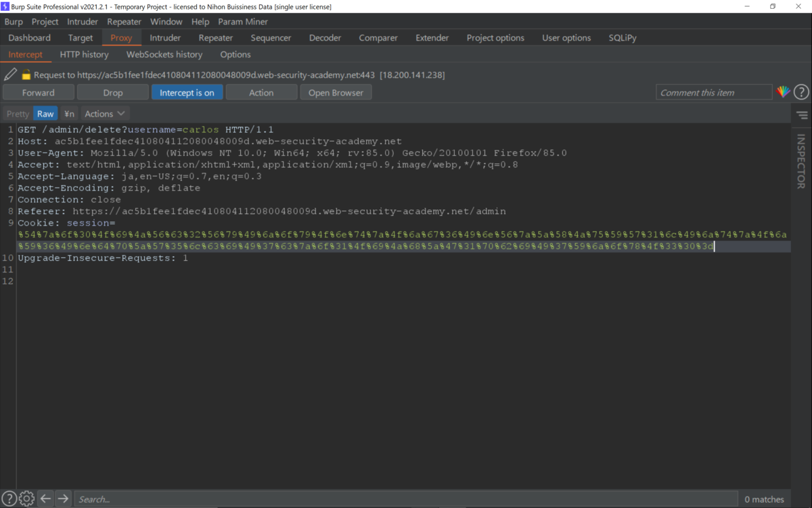The image size is (812, 508).
Task: Open the Param Miner menu
Action: click(x=243, y=22)
